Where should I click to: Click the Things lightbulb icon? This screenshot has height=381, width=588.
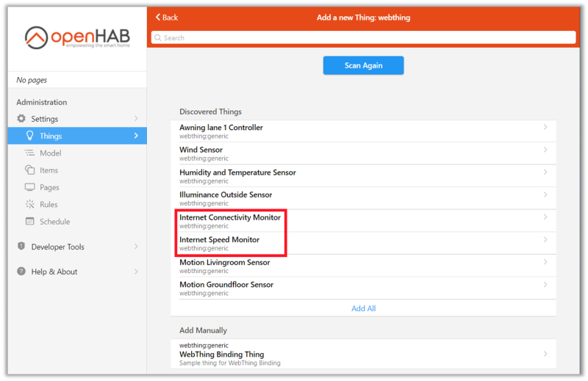pos(30,136)
